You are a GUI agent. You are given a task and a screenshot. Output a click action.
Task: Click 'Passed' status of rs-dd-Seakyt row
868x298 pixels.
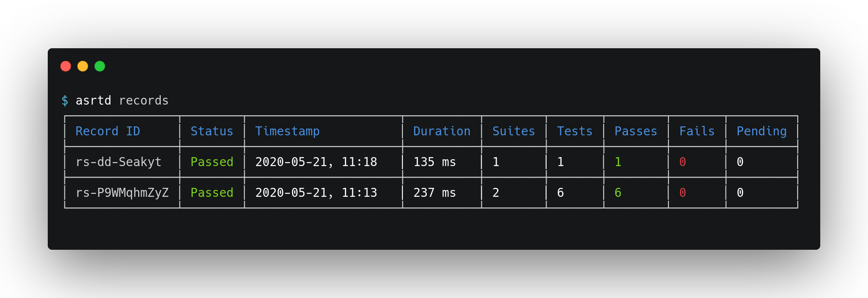(212, 162)
